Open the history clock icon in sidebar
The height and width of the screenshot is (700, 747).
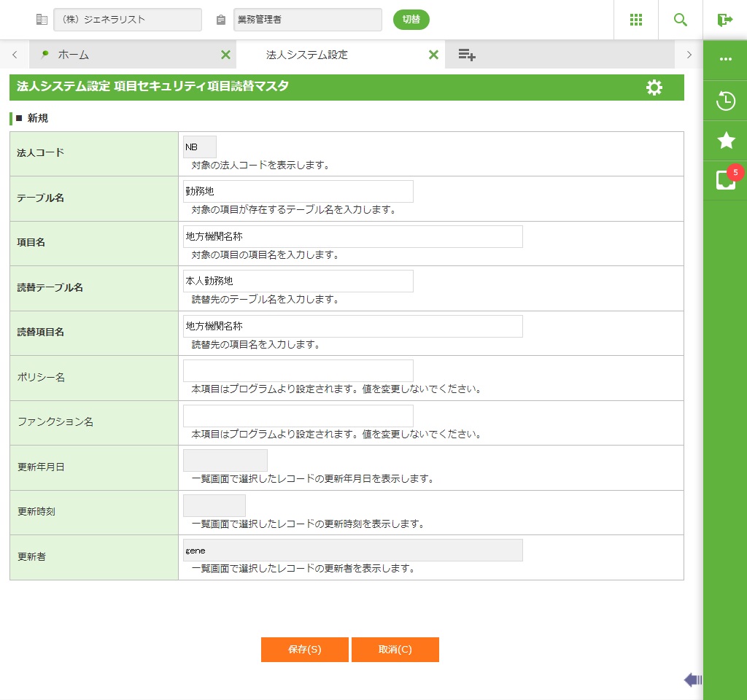click(725, 101)
